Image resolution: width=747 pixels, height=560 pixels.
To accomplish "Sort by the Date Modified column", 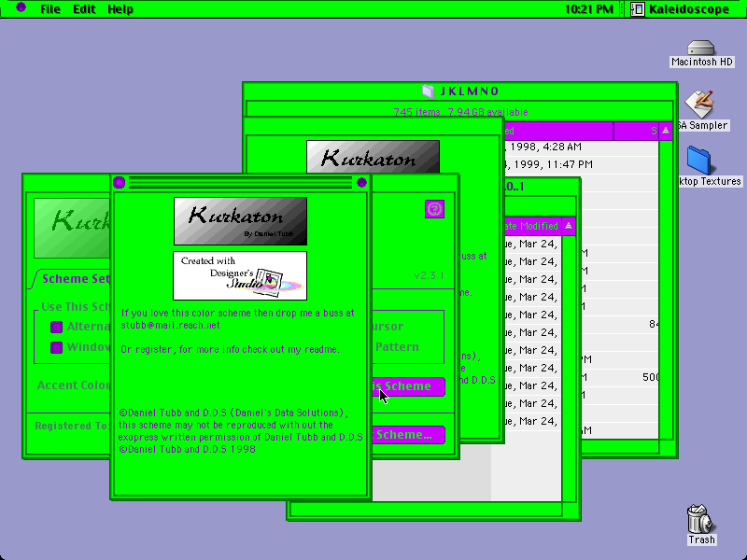I will pos(532,226).
